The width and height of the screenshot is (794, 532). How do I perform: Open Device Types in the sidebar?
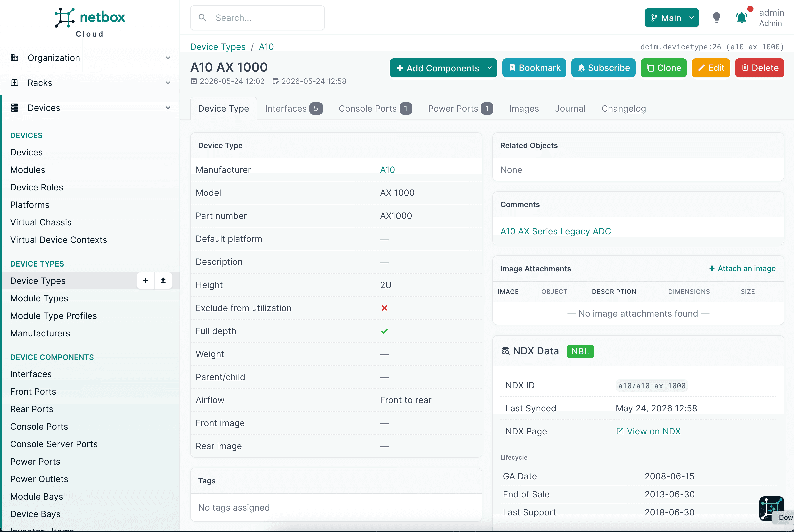click(38, 281)
